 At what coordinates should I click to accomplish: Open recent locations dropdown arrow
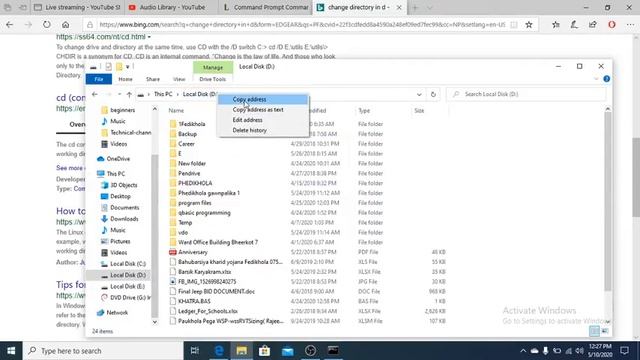[119, 94]
